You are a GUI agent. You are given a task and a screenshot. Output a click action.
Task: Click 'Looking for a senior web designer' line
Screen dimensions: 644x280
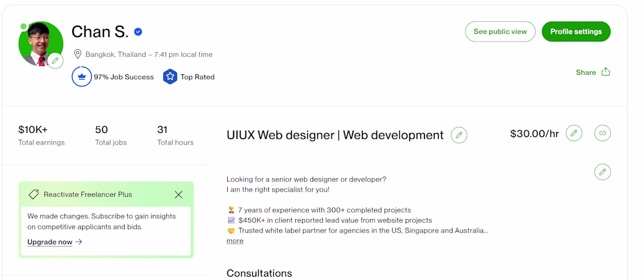(306, 180)
